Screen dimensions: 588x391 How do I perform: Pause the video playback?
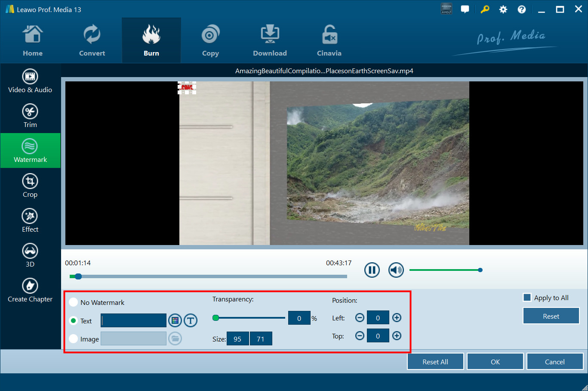coord(372,270)
